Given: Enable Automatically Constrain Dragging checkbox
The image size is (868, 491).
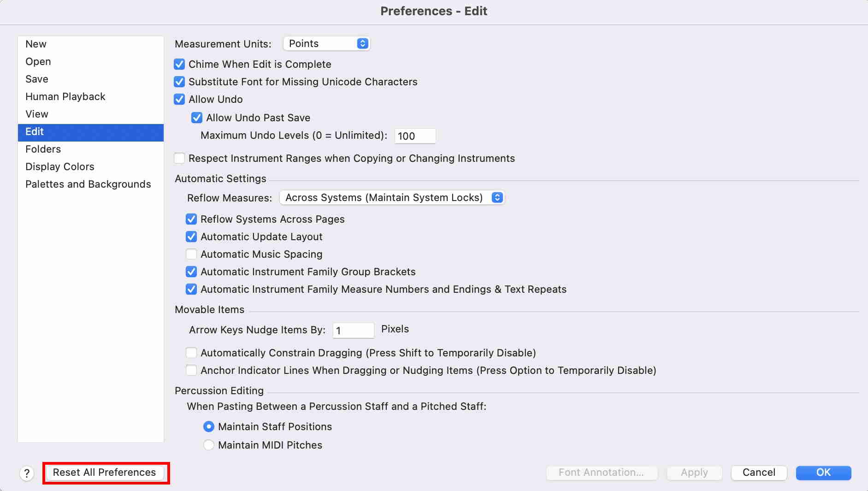Looking at the screenshot, I should pyautogui.click(x=191, y=353).
